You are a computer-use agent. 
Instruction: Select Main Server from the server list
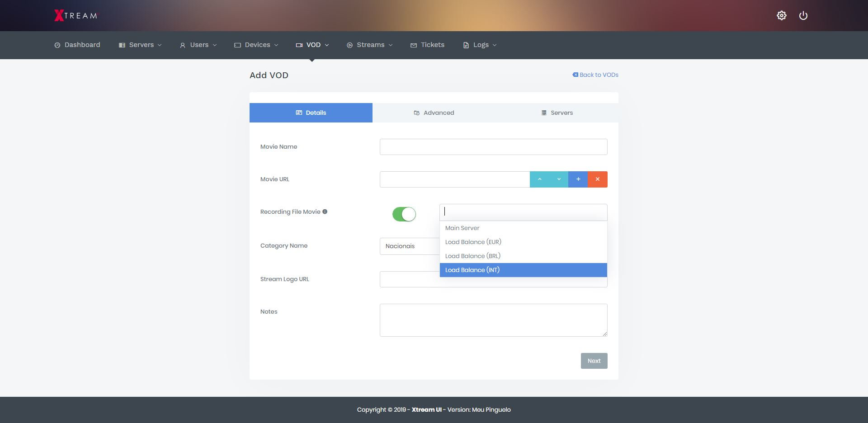(x=523, y=228)
